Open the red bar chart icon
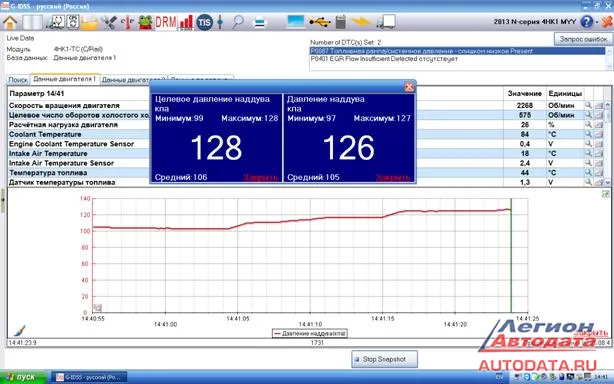The height and width of the screenshot is (384, 614). [186, 22]
